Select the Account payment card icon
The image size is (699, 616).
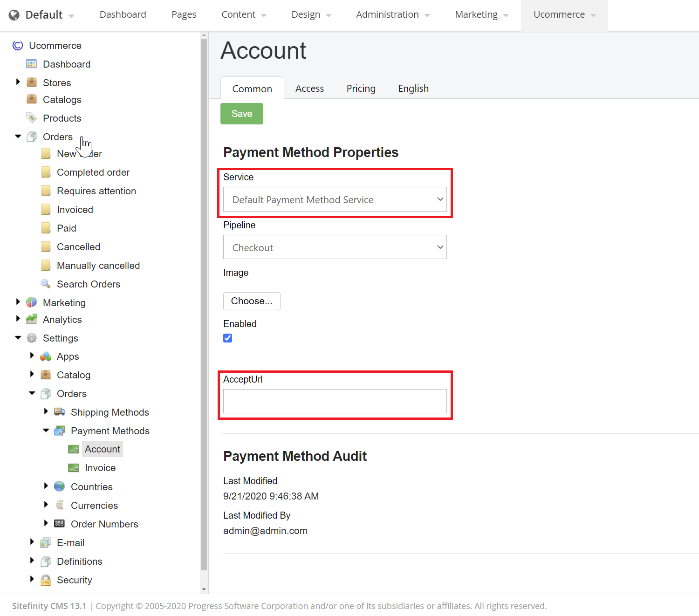(74, 449)
